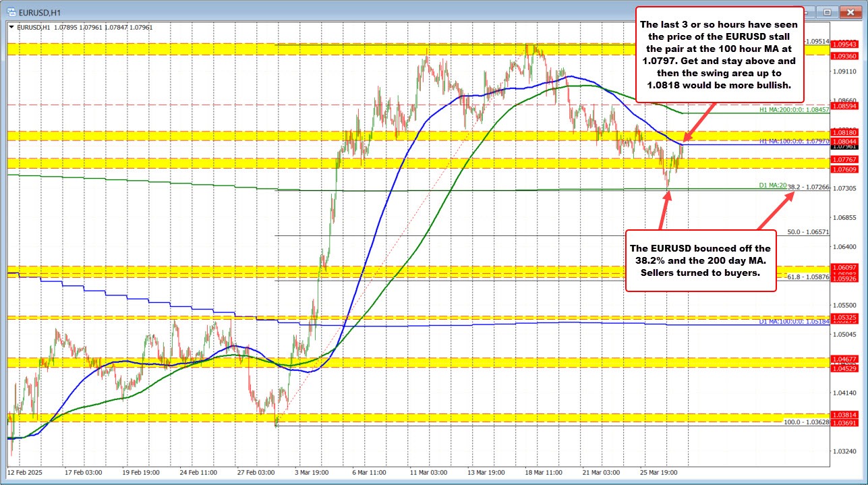
Task: Select the annotation about sellers turning to buyers
Action: pyautogui.click(x=701, y=260)
